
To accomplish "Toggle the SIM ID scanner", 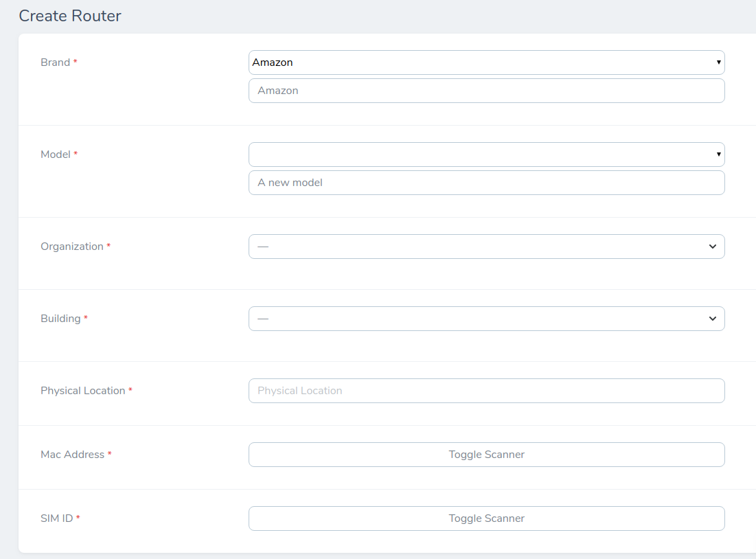I will tap(486, 518).
